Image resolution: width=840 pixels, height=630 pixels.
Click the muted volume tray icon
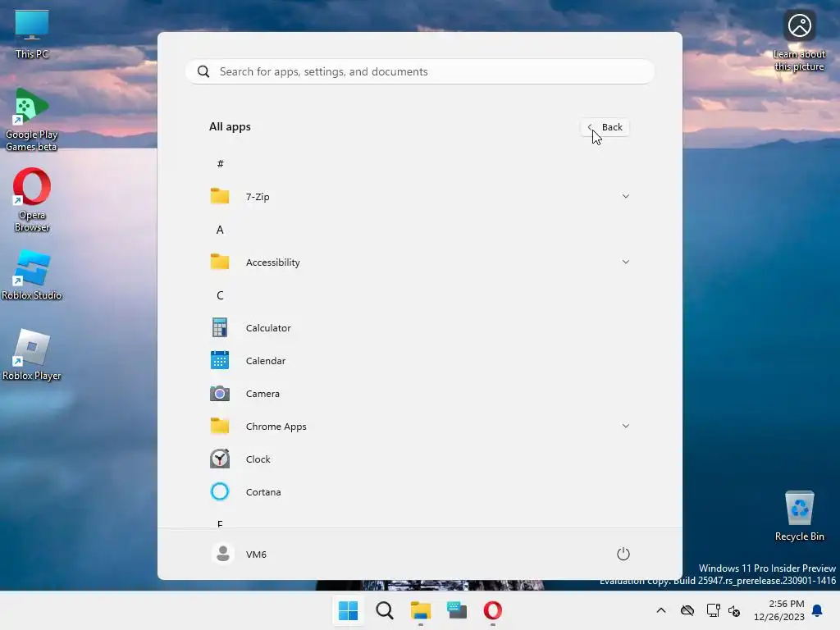pyautogui.click(x=734, y=610)
